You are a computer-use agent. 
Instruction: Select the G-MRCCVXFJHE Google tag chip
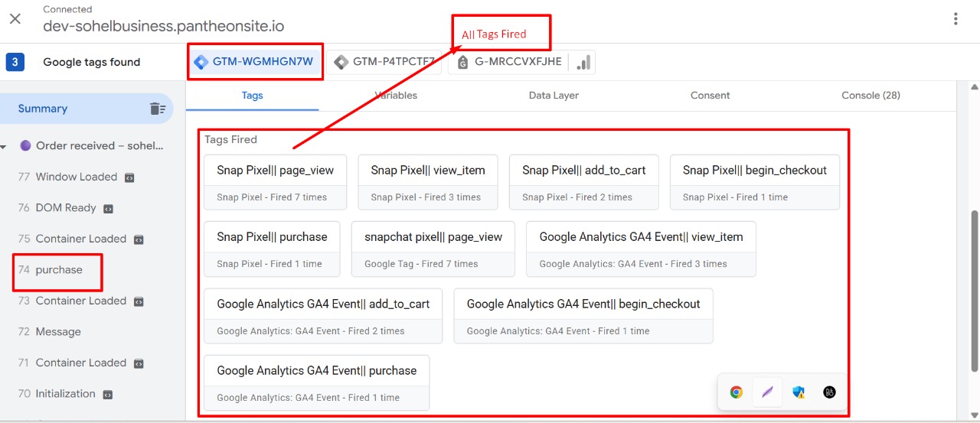pyautogui.click(x=508, y=62)
